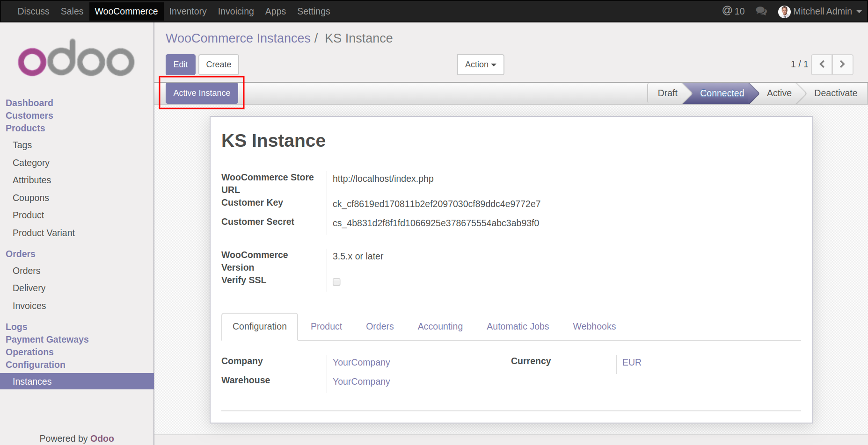Go to previous record with left arrow
The height and width of the screenshot is (445, 868).
[822, 65]
